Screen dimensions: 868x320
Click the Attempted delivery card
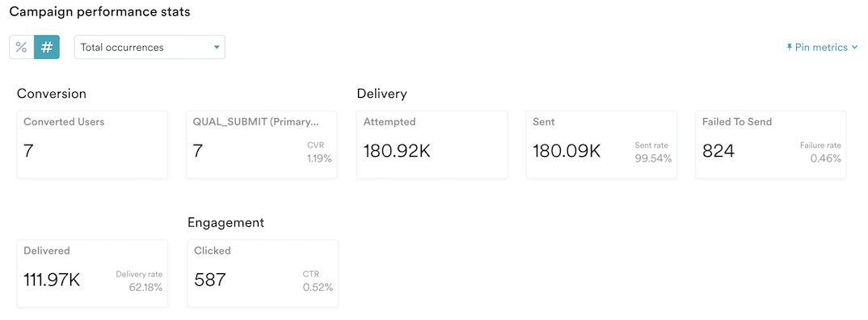point(432,145)
